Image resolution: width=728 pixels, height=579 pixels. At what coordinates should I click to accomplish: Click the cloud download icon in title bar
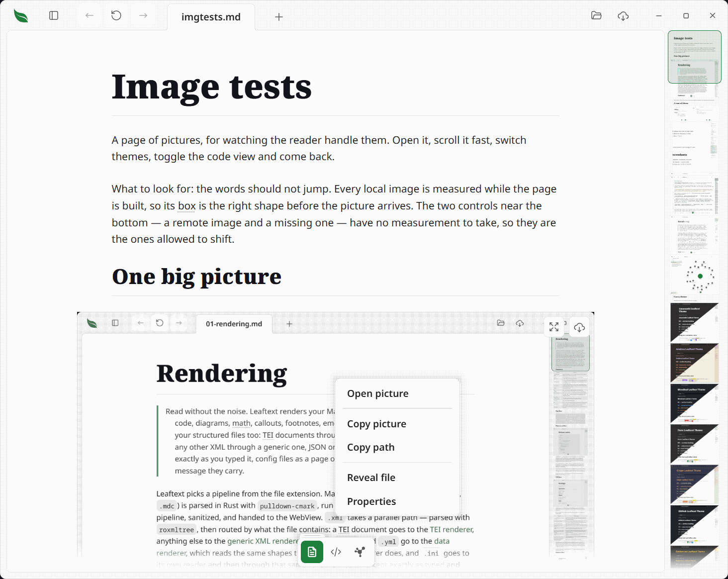[623, 16]
